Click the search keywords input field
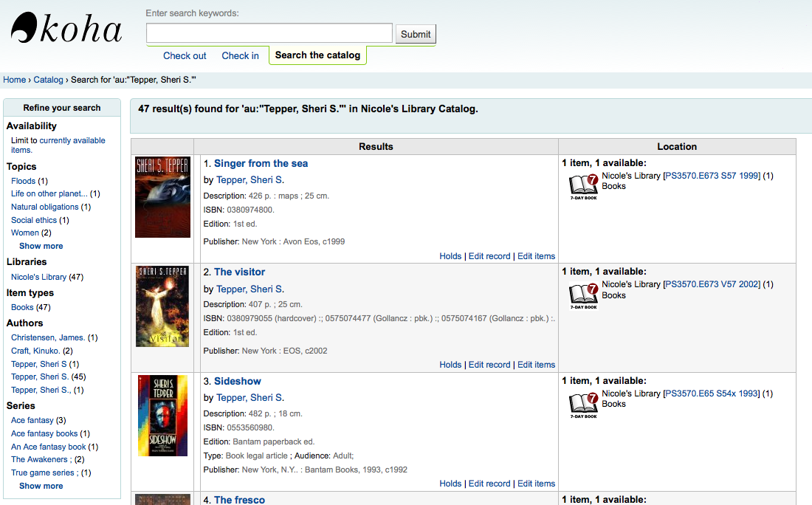This screenshot has width=812, height=505. (269, 33)
